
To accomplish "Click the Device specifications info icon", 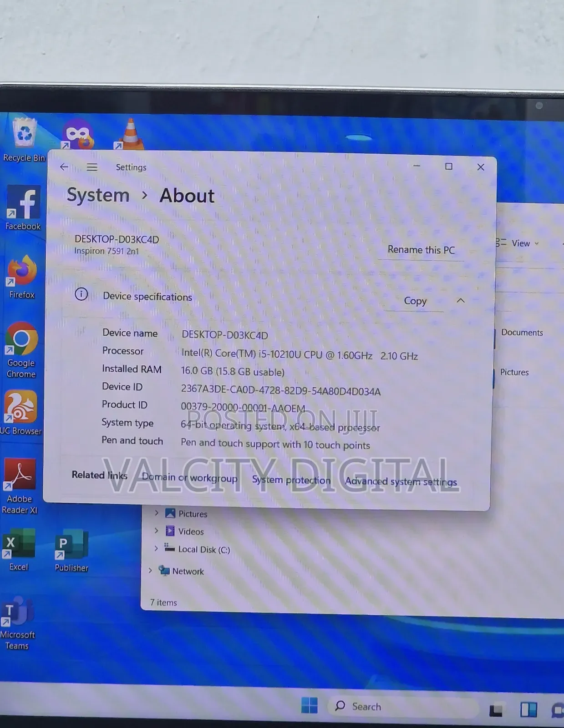I will point(81,294).
